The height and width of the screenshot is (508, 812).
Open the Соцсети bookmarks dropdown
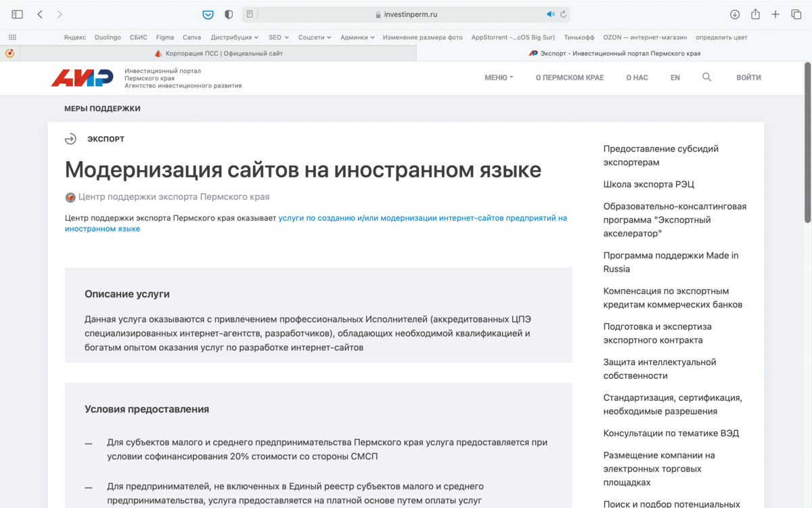pyautogui.click(x=315, y=37)
